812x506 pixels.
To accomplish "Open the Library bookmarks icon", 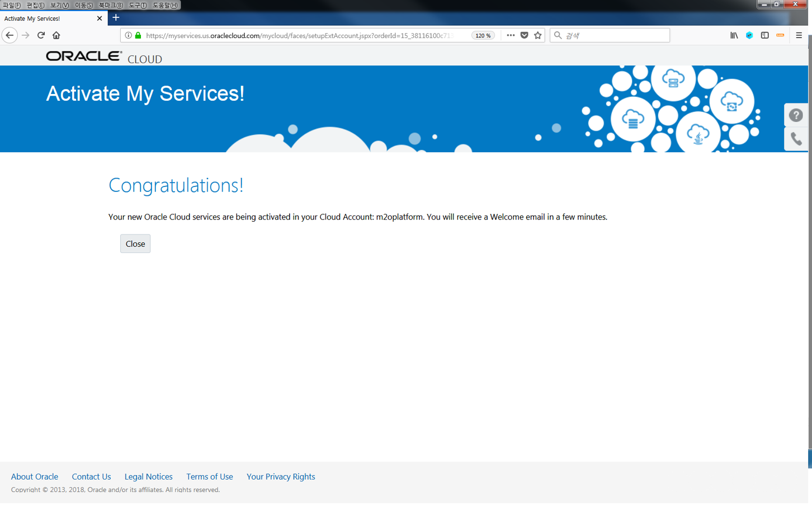I will click(x=734, y=35).
